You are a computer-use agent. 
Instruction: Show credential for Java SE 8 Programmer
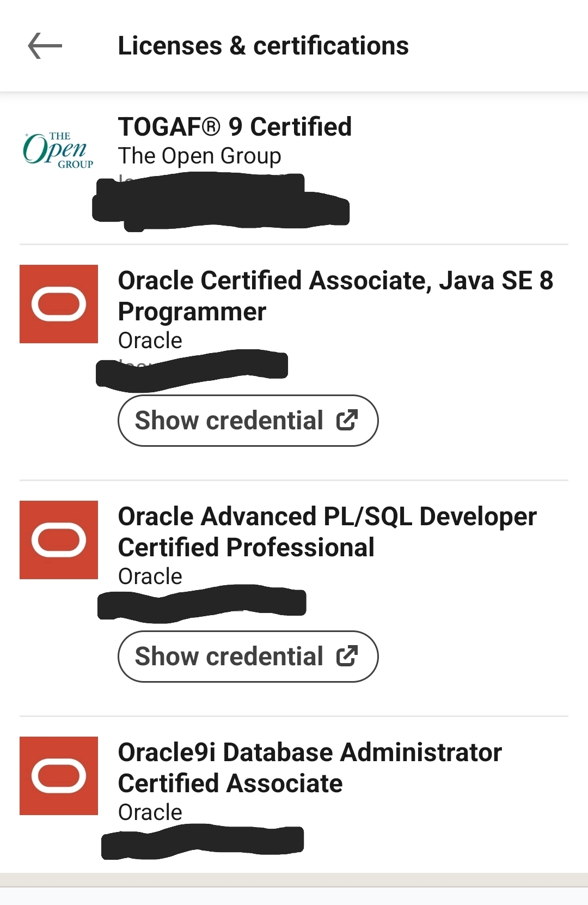pyautogui.click(x=248, y=421)
